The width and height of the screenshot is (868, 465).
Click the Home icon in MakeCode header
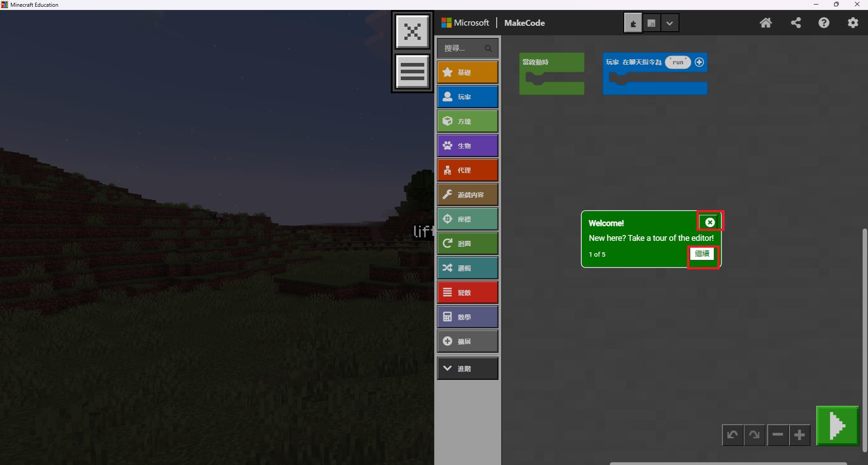(x=765, y=23)
